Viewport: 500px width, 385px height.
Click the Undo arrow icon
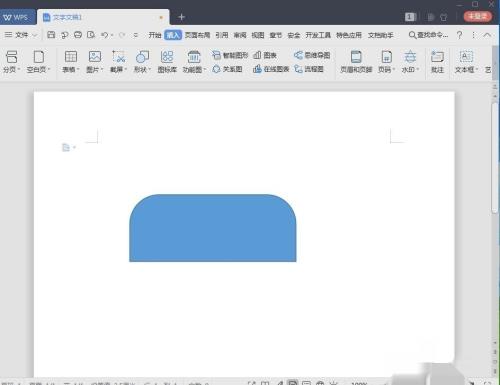tap(105, 35)
